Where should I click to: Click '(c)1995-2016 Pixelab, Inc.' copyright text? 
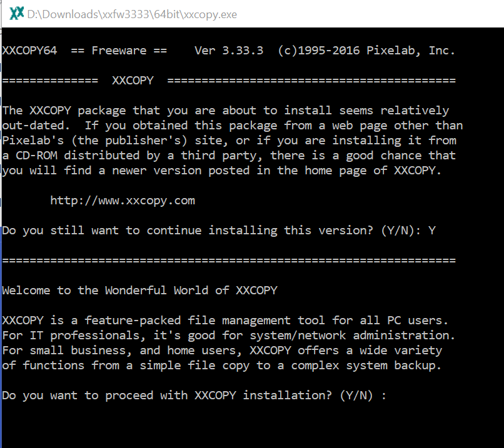366,51
